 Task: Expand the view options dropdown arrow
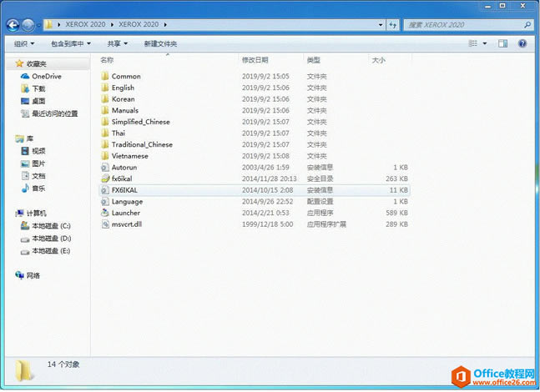click(485, 43)
